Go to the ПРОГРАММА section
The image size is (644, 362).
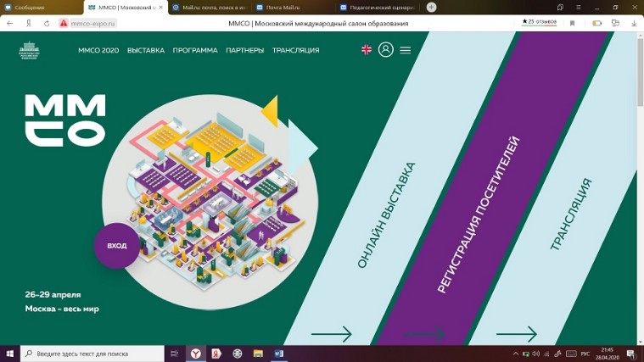click(195, 50)
